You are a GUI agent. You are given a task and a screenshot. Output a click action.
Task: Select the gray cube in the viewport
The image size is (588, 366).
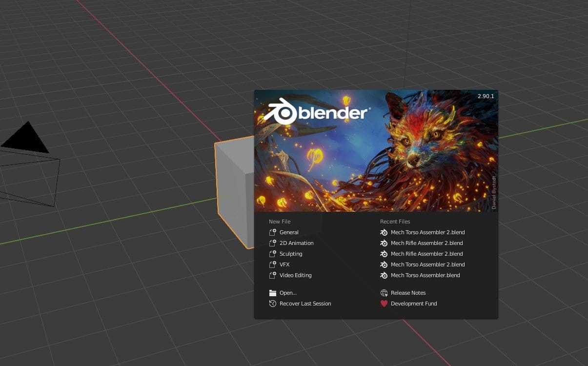pyautogui.click(x=234, y=193)
